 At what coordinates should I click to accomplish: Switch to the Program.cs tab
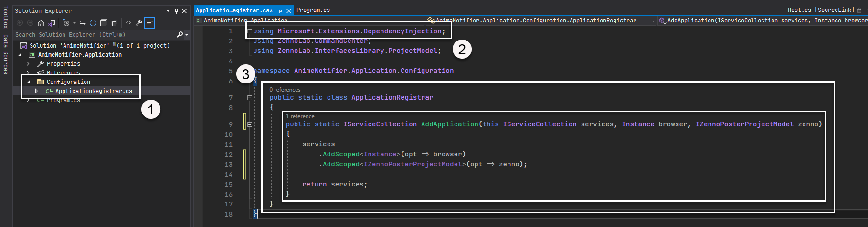[313, 10]
